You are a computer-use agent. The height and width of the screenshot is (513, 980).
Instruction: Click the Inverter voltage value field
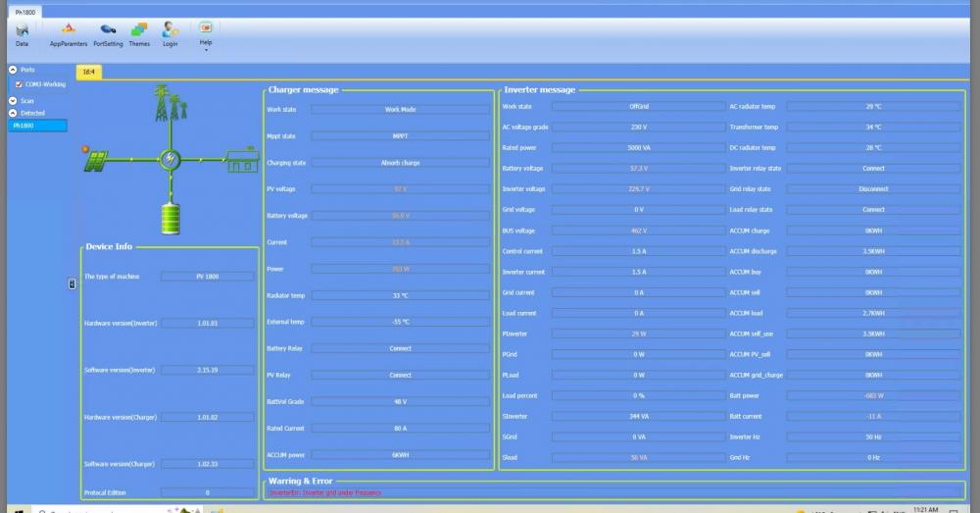(x=638, y=189)
